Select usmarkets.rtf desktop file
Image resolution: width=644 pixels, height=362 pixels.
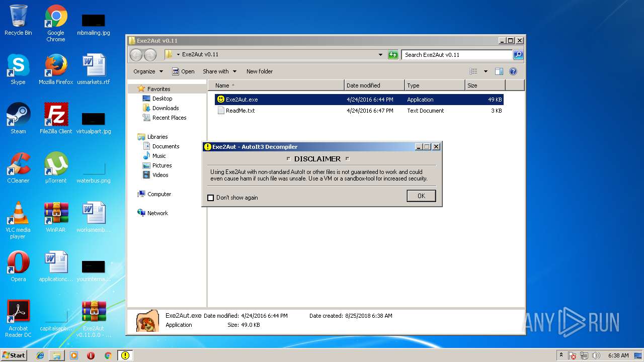click(x=94, y=69)
